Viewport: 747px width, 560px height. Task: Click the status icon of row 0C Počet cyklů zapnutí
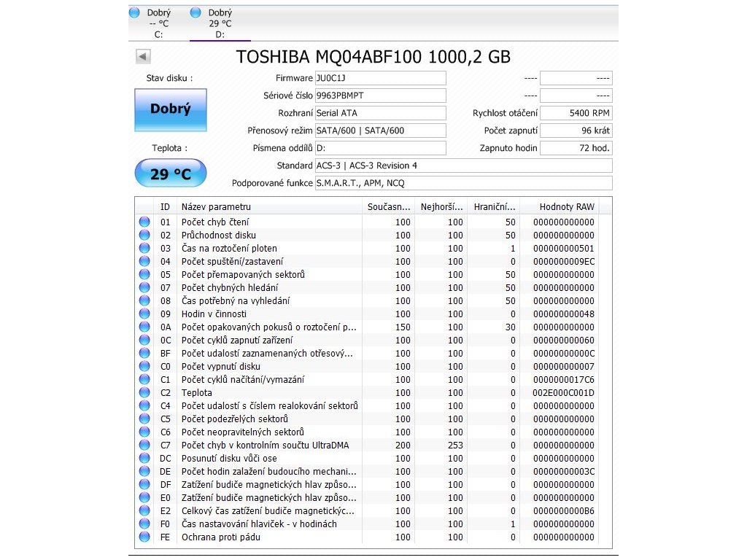(x=144, y=340)
